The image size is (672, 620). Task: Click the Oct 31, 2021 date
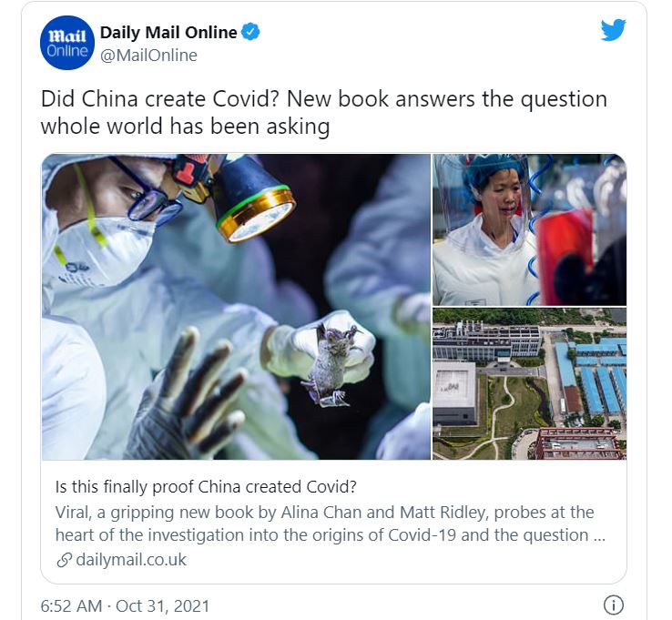[x=162, y=605]
